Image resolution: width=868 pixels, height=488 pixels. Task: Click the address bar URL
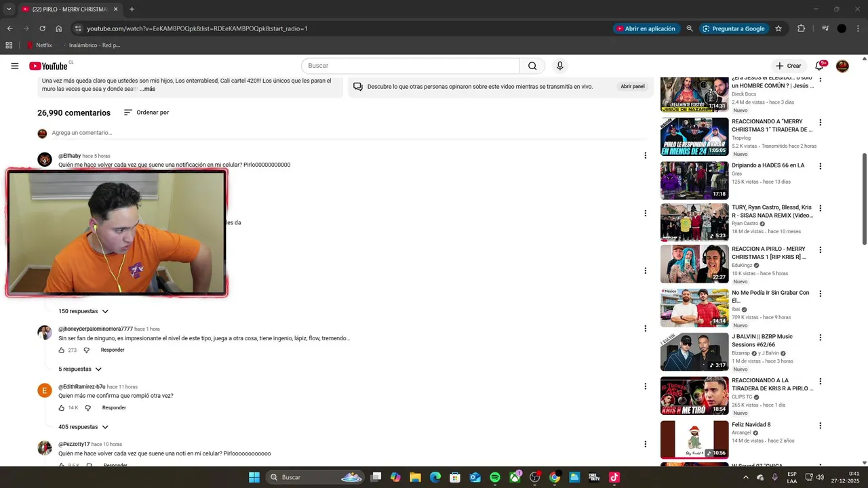197,28
